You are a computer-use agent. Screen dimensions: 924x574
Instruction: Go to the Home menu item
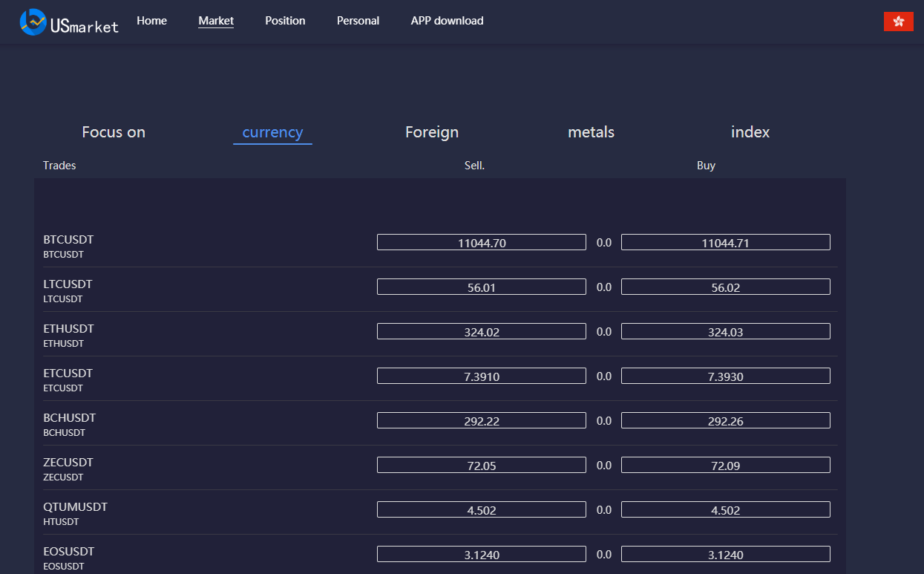pos(151,21)
